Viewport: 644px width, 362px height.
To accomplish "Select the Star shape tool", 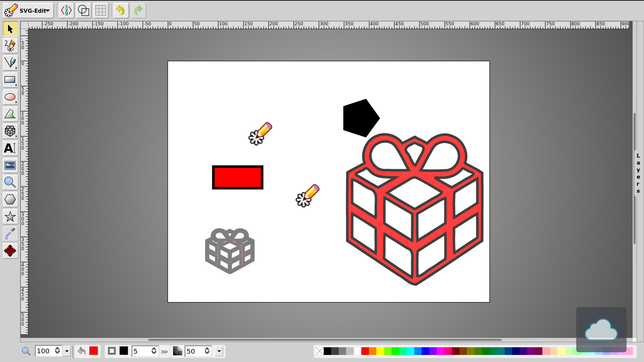I will tap(10, 217).
